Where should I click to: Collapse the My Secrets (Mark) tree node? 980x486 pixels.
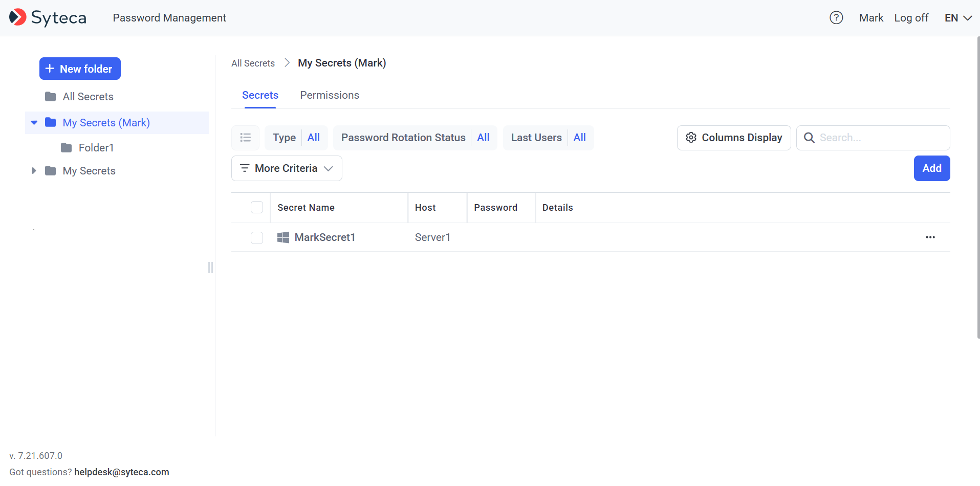coord(34,123)
